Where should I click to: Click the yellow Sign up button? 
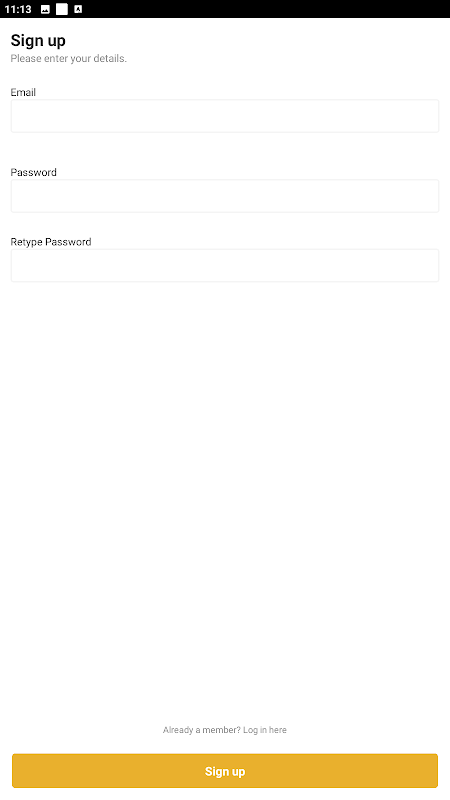pyautogui.click(x=225, y=770)
